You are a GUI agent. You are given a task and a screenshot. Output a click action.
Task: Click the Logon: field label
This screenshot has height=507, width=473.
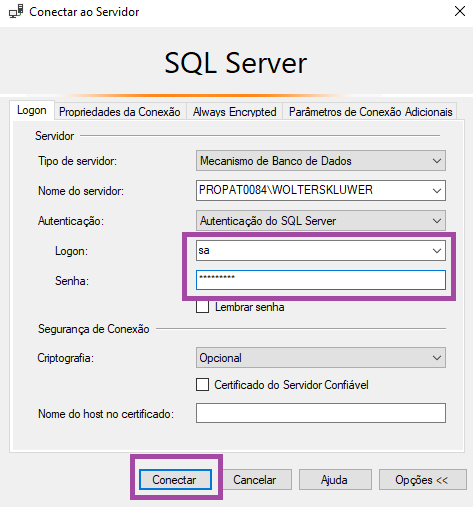[x=71, y=251]
